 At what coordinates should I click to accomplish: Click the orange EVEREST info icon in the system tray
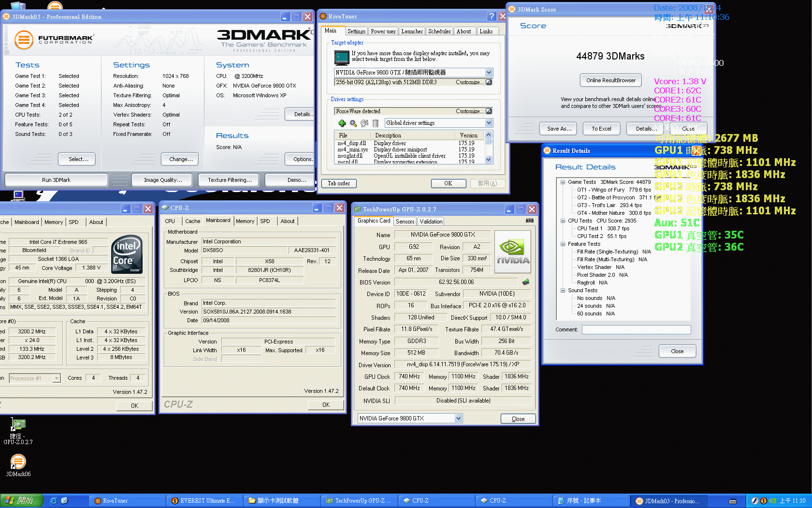(764, 501)
